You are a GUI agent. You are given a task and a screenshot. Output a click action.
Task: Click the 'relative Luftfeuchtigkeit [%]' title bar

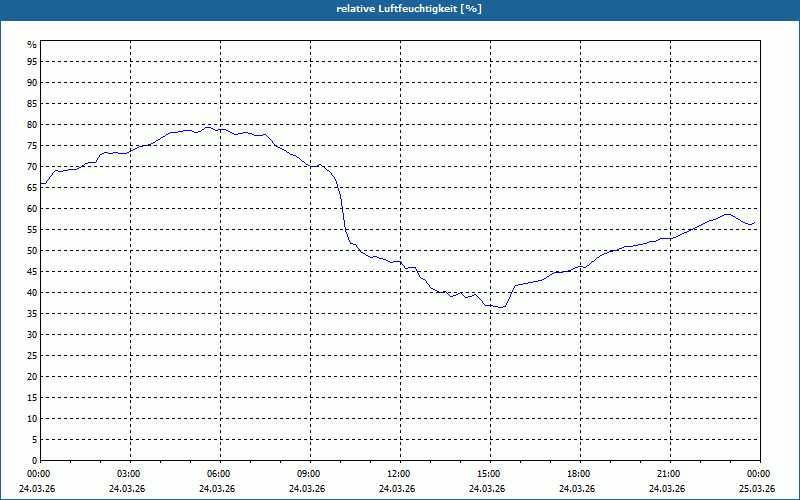pos(400,10)
